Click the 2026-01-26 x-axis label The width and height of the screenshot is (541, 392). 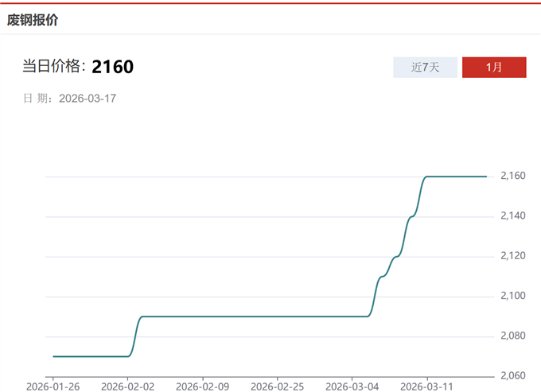[53, 386]
